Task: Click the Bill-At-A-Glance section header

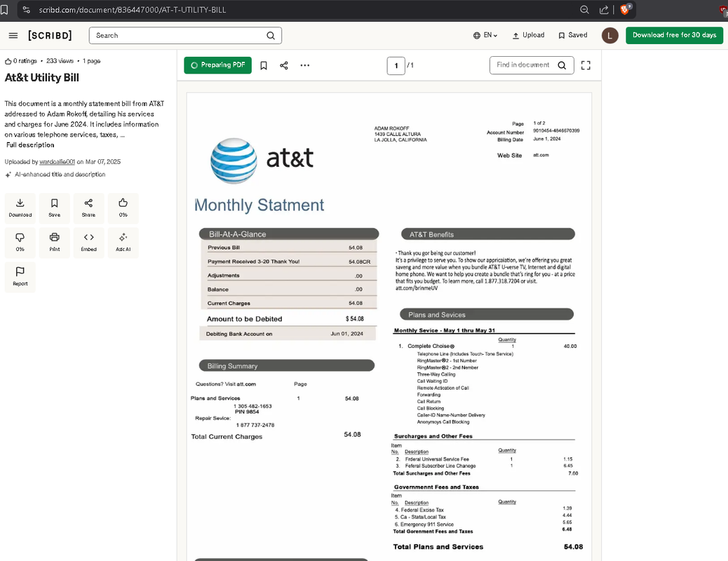Action: 289,234
